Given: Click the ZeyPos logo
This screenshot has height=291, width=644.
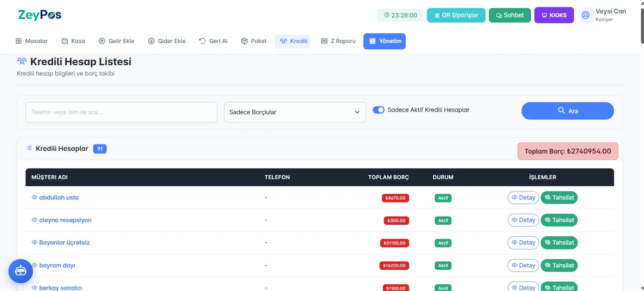Looking at the screenshot, I should 40,15.
